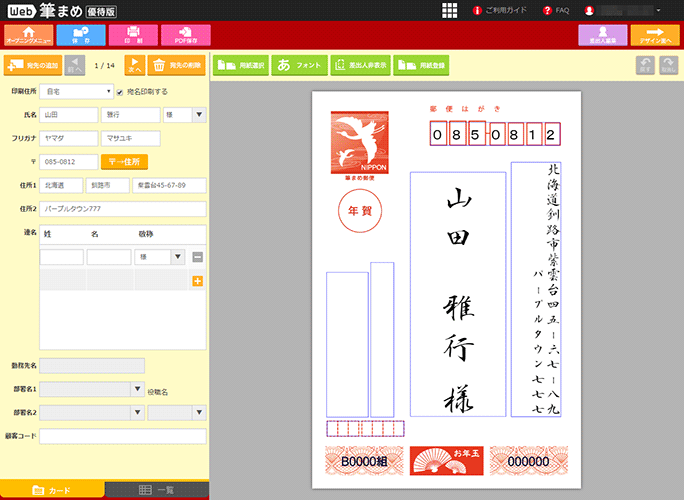Go to the next recipient (次へ)
This screenshot has width=684, height=500.
[x=135, y=65]
